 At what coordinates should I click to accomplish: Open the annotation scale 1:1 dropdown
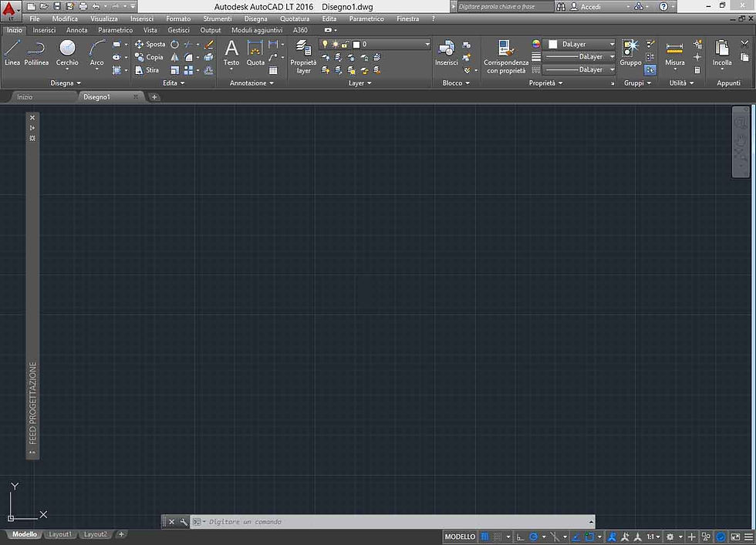(x=653, y=537)
